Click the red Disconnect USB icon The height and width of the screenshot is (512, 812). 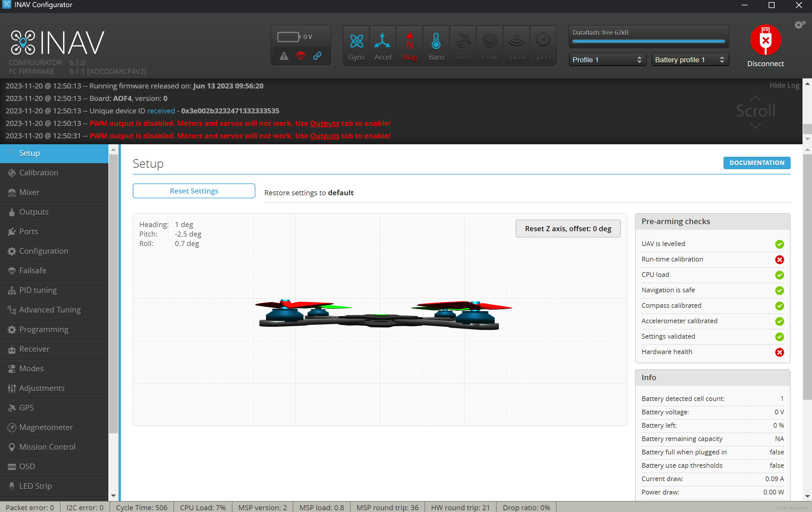click(x=765, y=40)
